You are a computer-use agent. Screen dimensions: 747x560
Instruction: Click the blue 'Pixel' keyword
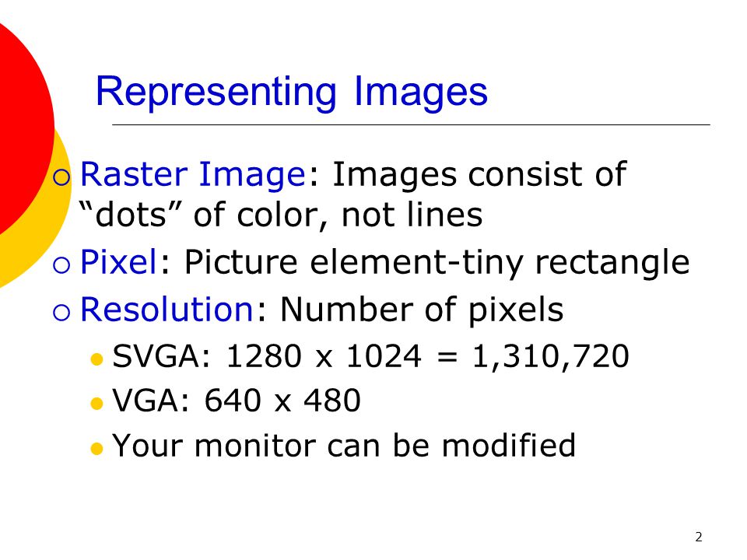pyautogui.click(x=118, y=261)
